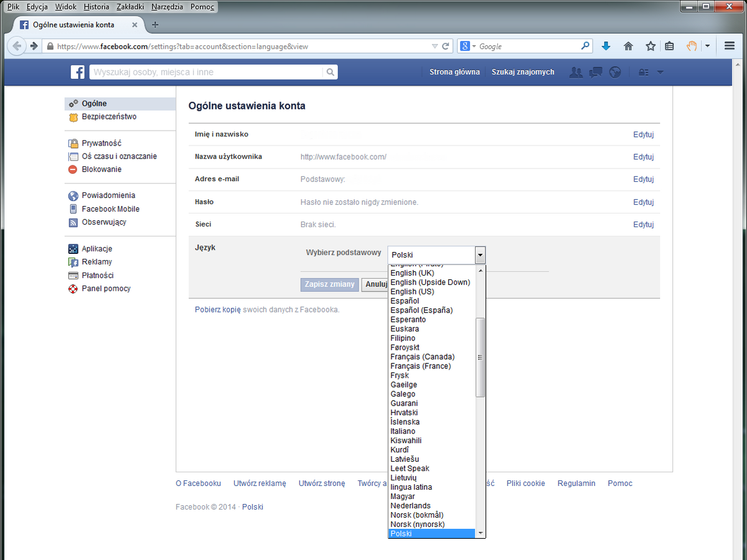Screen dimensions: 747x560
Task: Click Szukaj znajomych link
Action: click(x=523, y=72)
